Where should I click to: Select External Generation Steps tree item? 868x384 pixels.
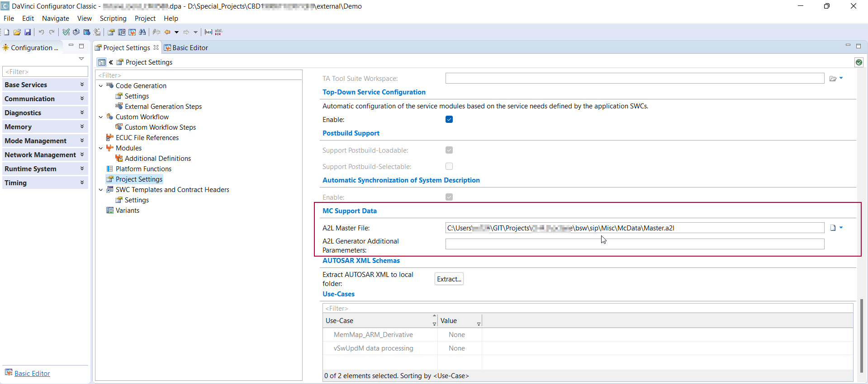[x=163, y=107]
